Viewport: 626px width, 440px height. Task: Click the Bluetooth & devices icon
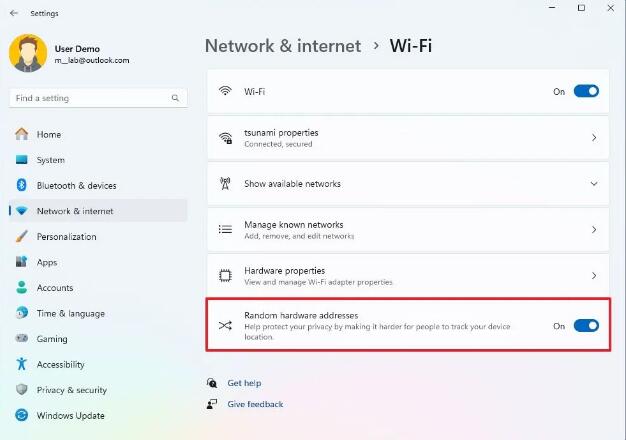pyautogui.click(x=21, y=185)
